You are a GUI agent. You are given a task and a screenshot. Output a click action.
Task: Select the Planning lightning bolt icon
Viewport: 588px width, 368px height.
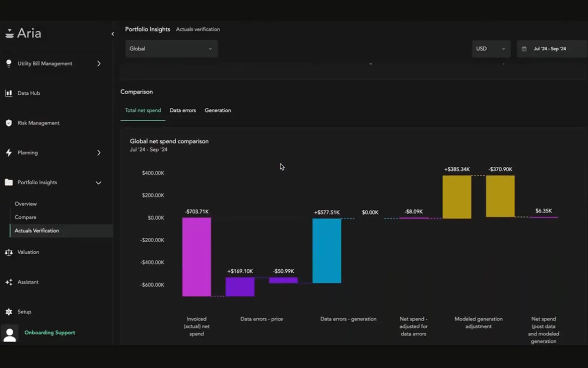point(9,152)
